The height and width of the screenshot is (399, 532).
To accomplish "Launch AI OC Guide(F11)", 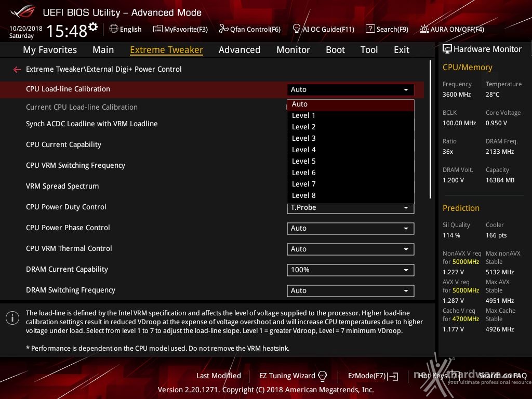I will pyautogui.click(x=323, y=29).
